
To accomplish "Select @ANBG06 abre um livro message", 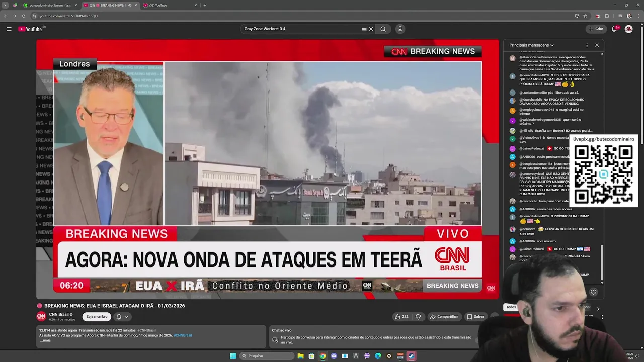I will [x=533, y=241].
